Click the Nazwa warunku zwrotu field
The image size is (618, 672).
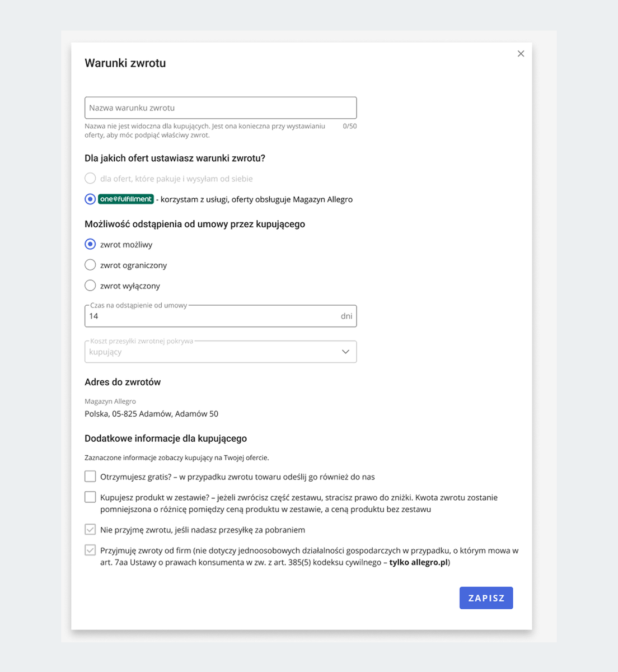point(220,108)
